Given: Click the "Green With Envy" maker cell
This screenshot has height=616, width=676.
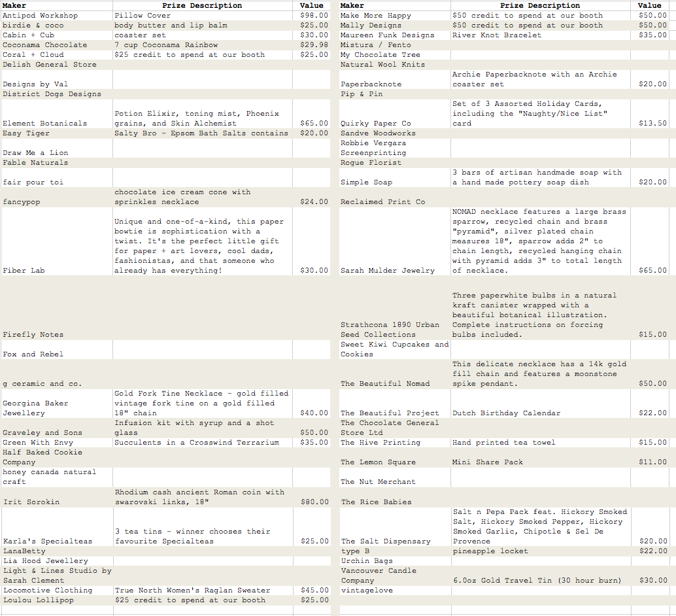Looking at the screenshot, I should click(x=56, y=443).
